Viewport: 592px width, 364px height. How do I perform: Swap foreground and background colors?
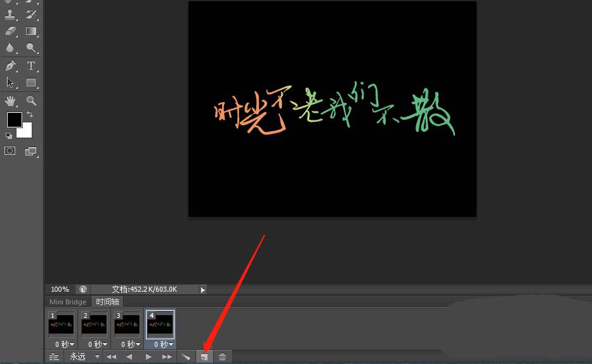point(30,114)
